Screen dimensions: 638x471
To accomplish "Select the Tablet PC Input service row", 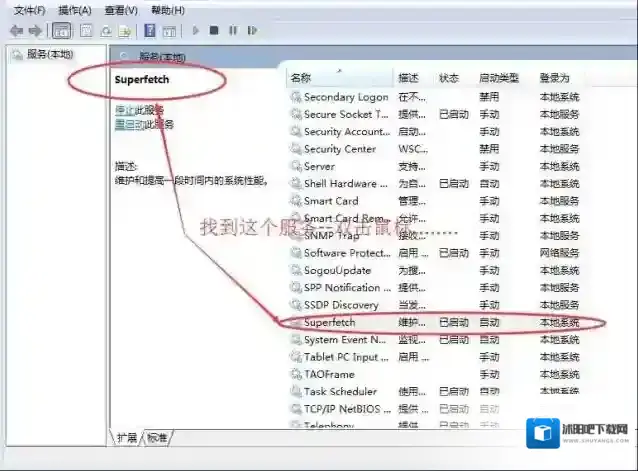I will click(x=435, y=357).
